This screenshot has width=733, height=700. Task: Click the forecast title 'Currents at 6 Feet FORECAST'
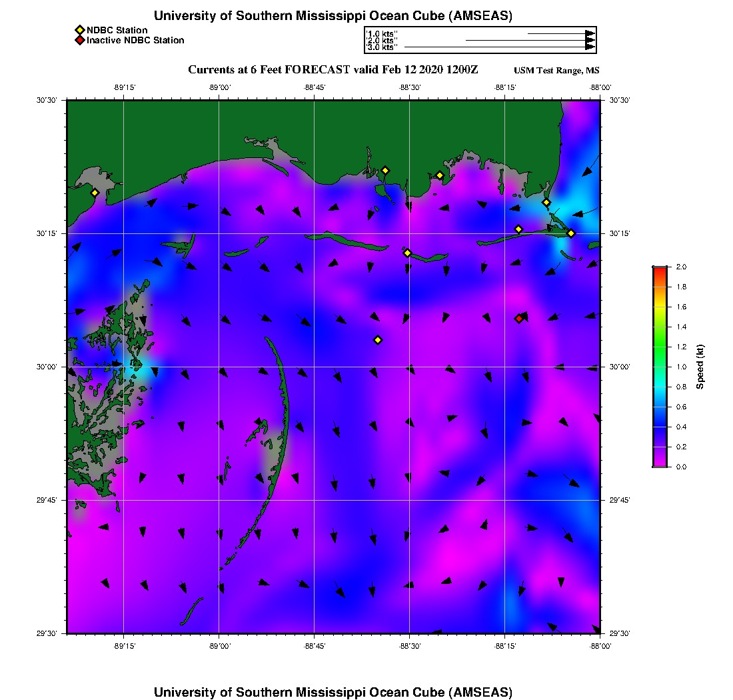tap(333, 70)
